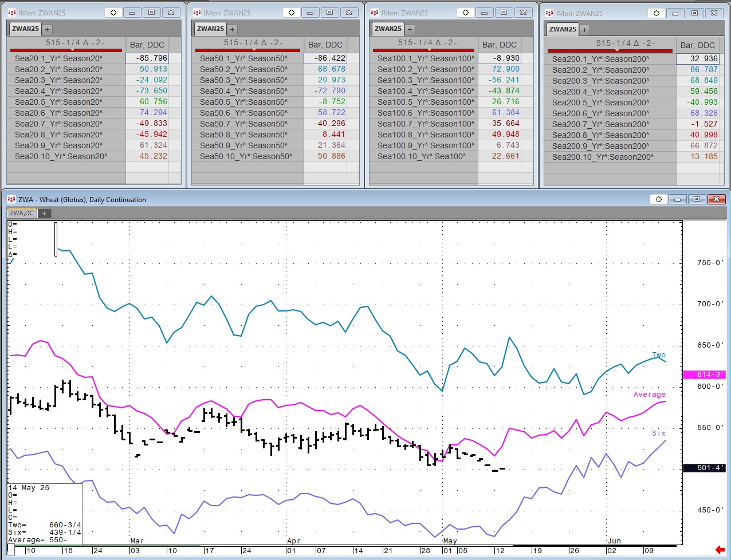Viewport: 731px width, 560px height.
Task: Click the green status circle in chart title bar
Action: point(659,199)
